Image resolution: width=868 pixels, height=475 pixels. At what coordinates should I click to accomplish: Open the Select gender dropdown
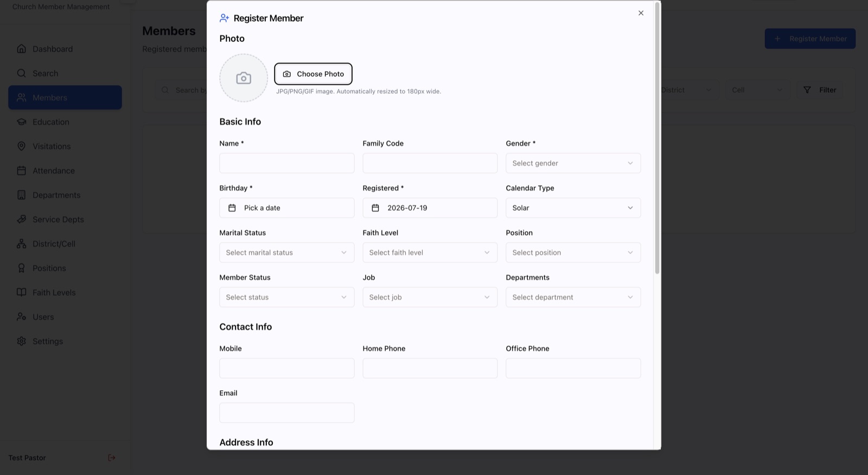pos(573,163)
